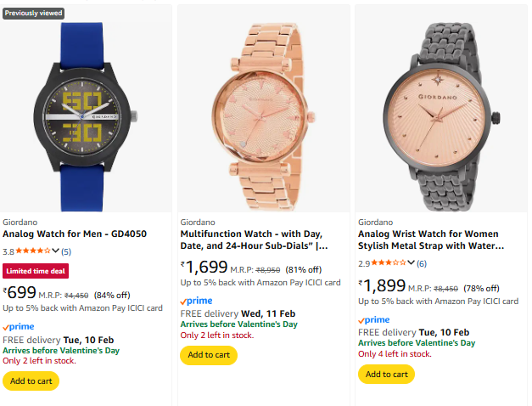Viewport: 532px width, 406px height.
Task: Open the Analog Wrist Watch for Women title
Action: coord(430,240)
